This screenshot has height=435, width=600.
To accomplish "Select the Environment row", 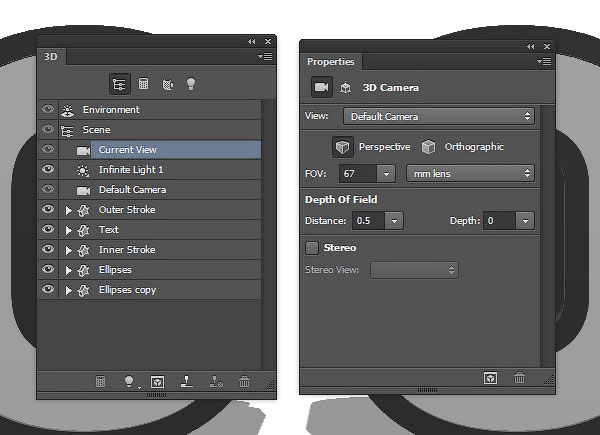I will click(149, 110).
